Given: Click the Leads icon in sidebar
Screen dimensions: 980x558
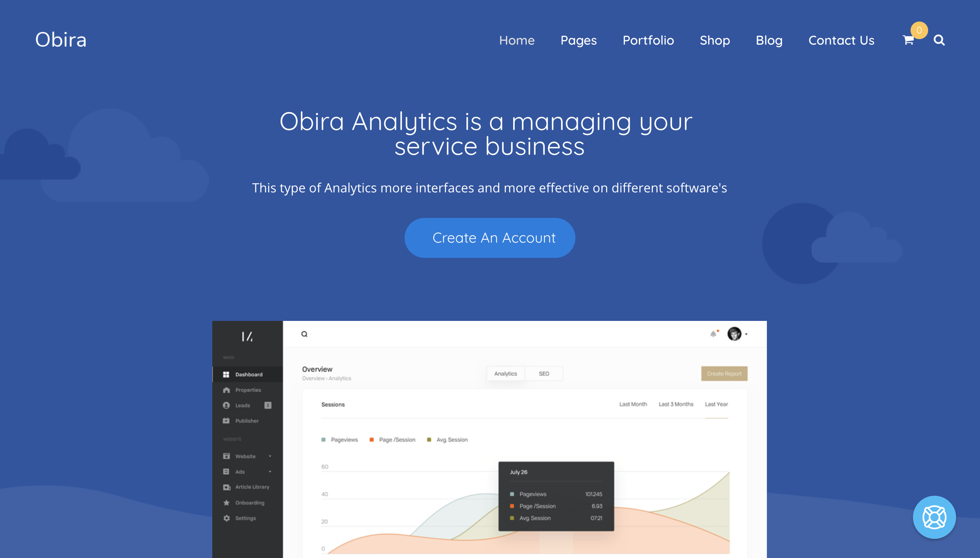Looking at the screenshot, I should point(226,405).
